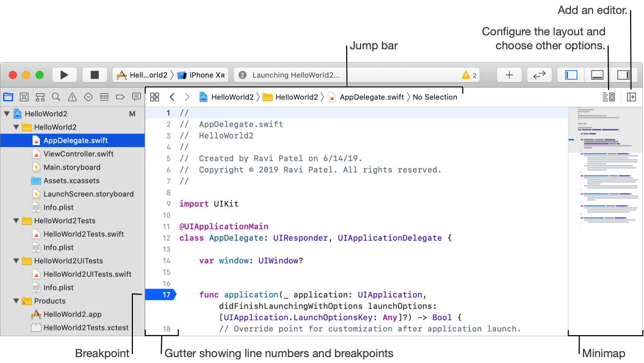
Task: Run the app with the Play button
Action: [64, 75]
